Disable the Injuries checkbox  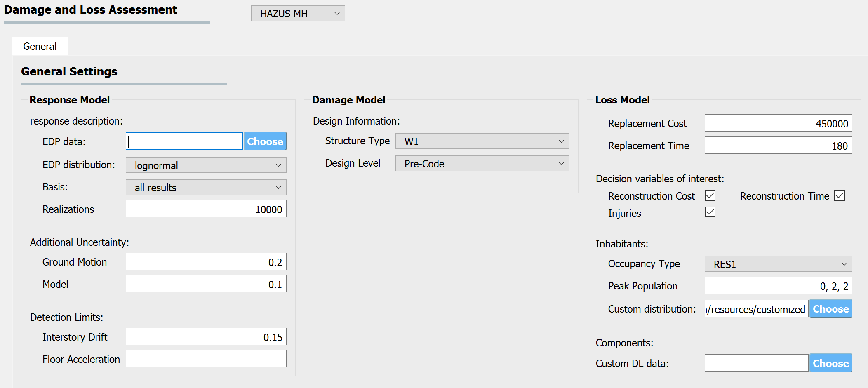pyautogui.click(x=710, y=212)
